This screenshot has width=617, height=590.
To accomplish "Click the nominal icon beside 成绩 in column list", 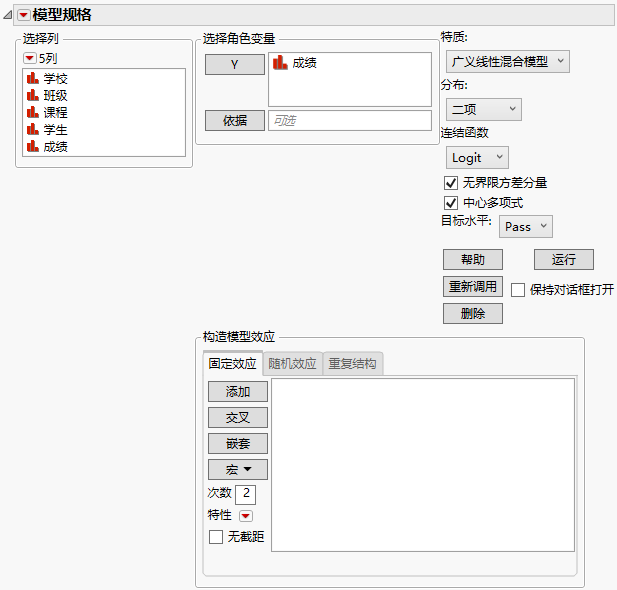I will [33, 146].
